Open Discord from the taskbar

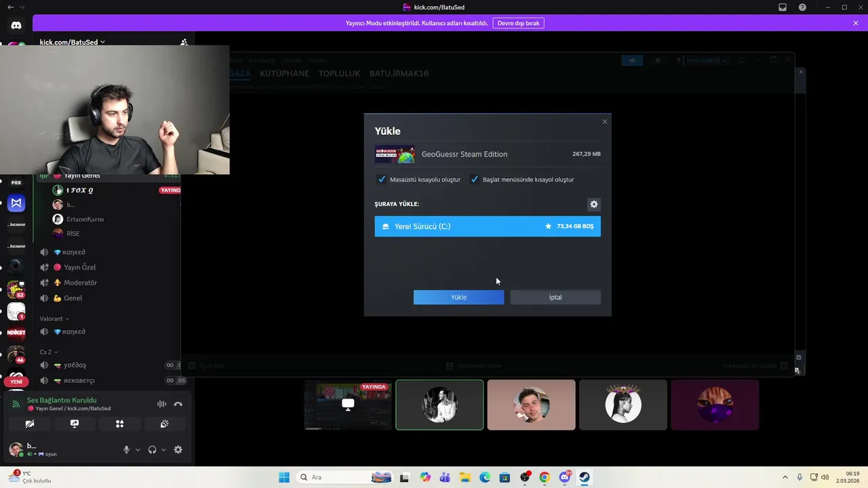point(564,477)
